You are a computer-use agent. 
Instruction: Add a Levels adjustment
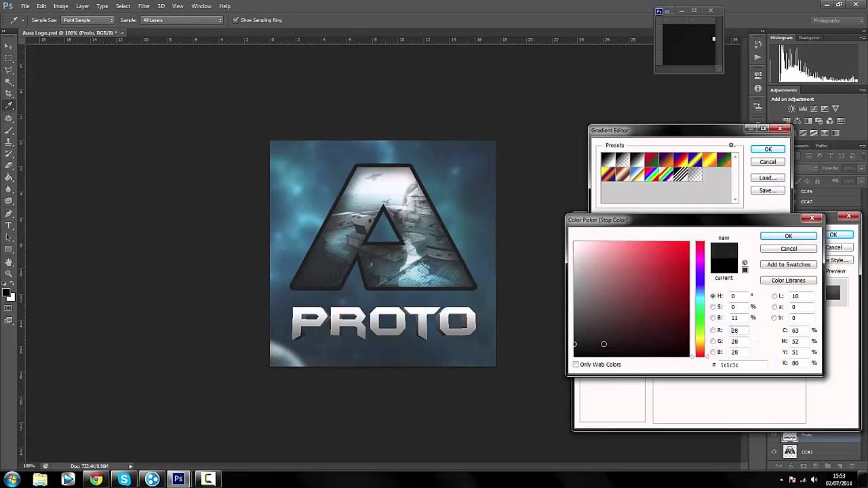click(802, 109)
